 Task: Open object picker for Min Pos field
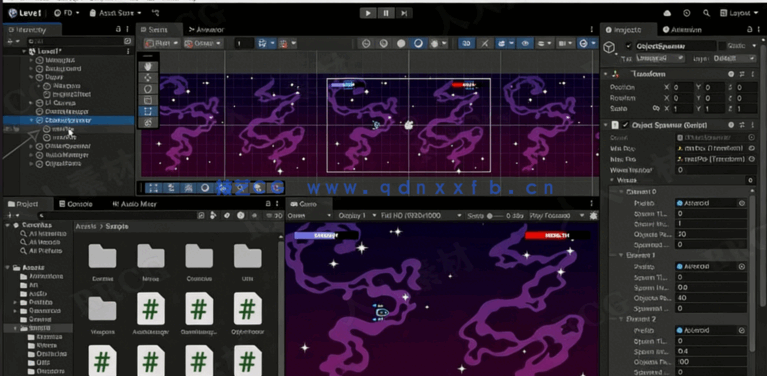(x=751, y=148)
